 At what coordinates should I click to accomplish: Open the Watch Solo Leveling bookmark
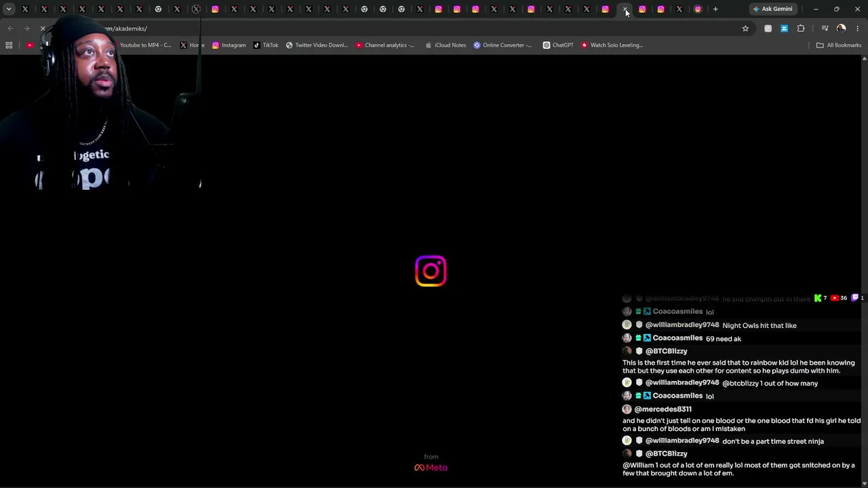[x=612, y=45]
